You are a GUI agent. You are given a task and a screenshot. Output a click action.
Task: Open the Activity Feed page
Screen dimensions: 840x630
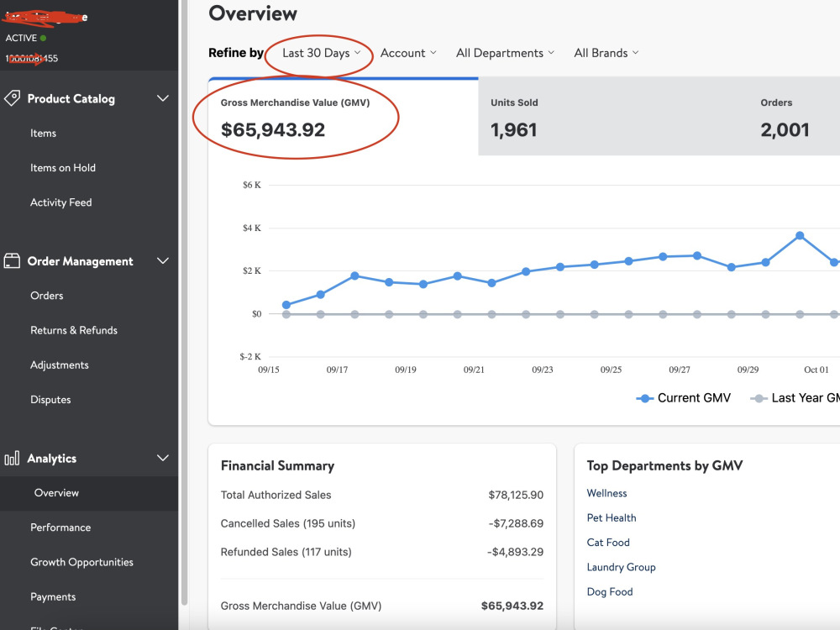61,202
